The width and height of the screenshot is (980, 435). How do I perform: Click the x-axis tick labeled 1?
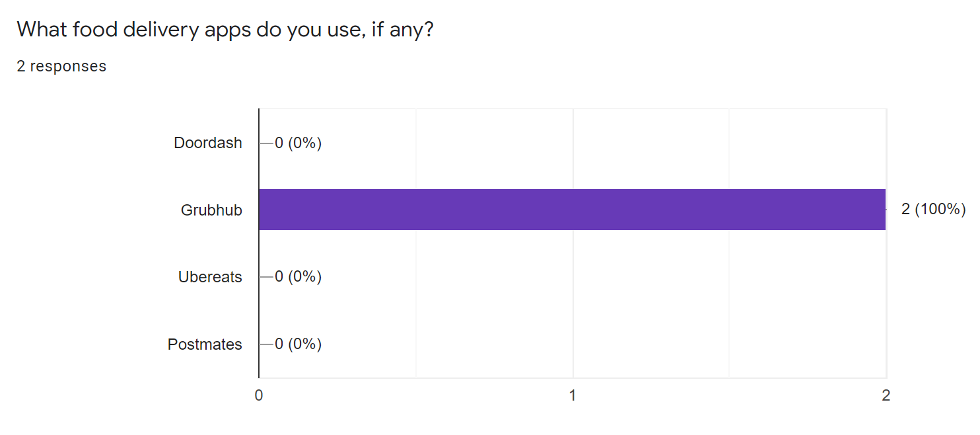coord(573,395)
